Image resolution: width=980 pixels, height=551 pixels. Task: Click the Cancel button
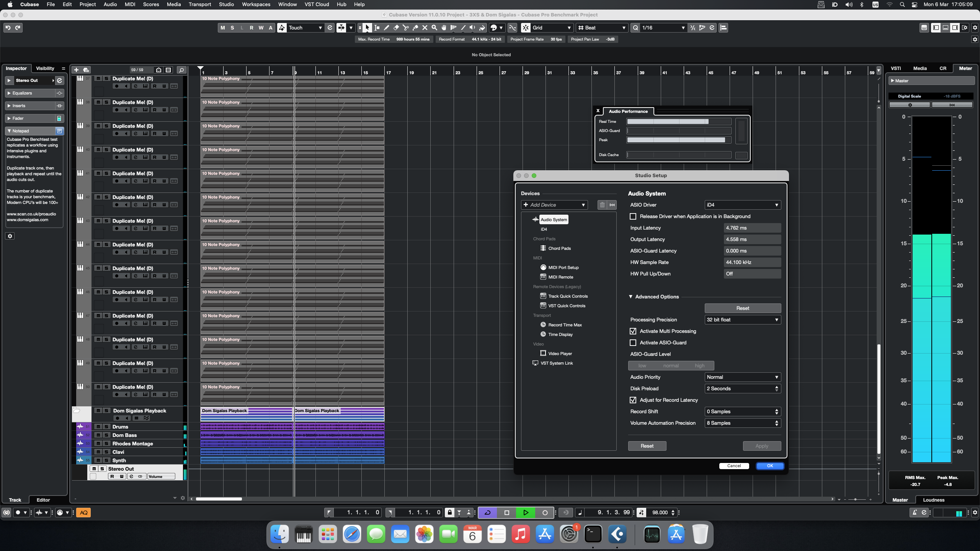point(734,466)
